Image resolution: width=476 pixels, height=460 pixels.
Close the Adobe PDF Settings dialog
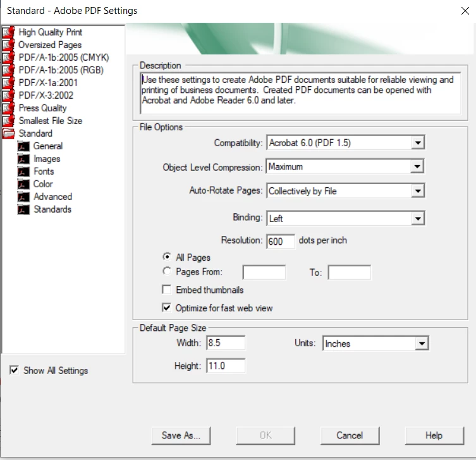tap(465, 11)
